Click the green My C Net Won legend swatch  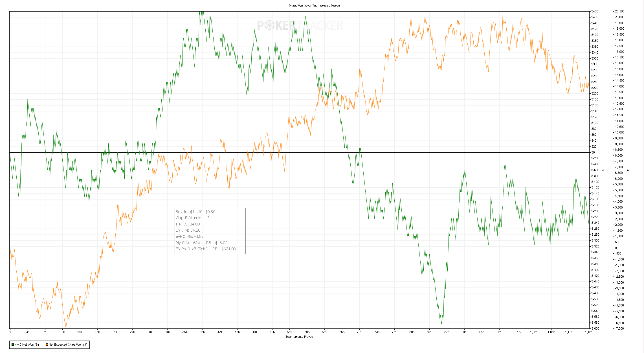coord(13,345)
